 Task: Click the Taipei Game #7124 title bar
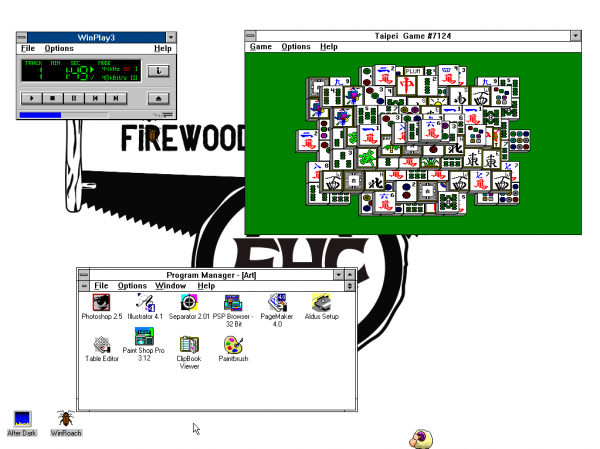pyautogui.click(x=413, y=36)
